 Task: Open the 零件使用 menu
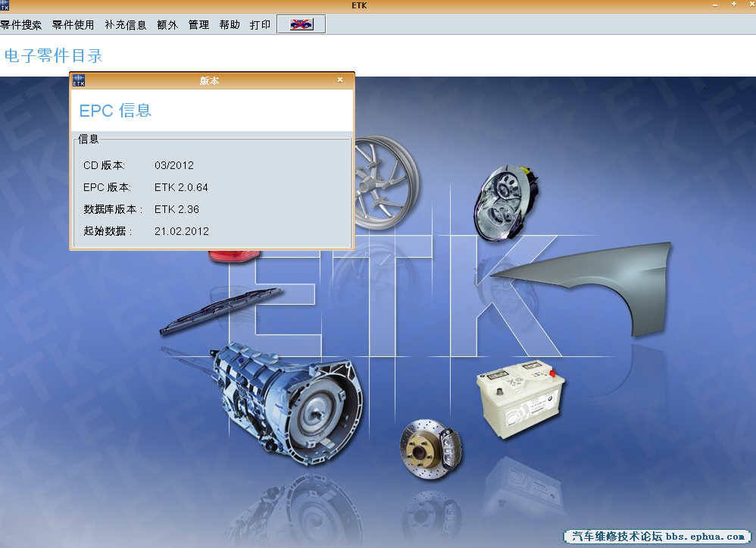pyautogui.click(x=73, y=24)
